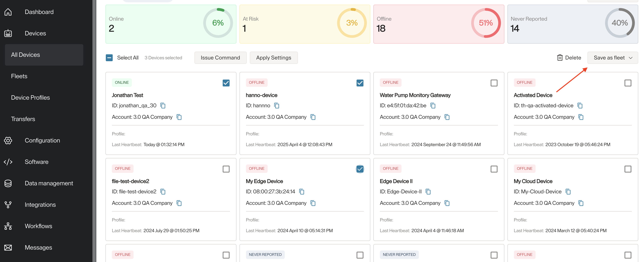Click the Apply Settings button
This screenshot has height=262, width=644.
pos(273,58)
